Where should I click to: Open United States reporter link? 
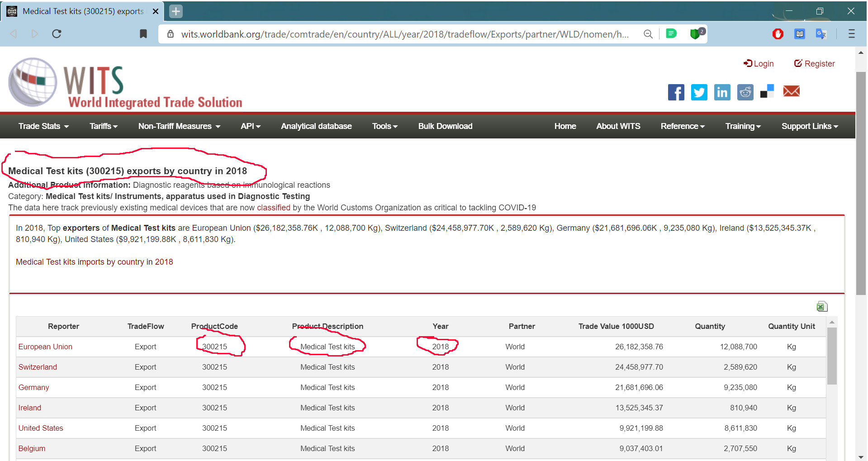pyautogui.click(x=41, y=428)
